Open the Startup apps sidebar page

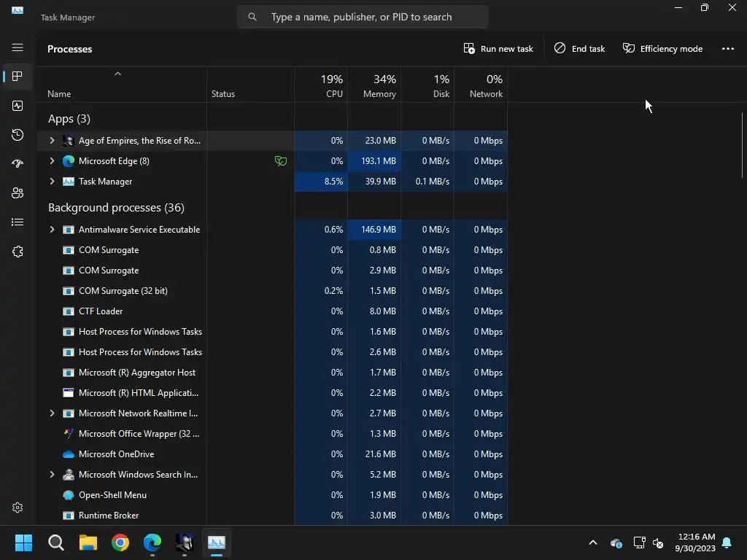pos(18,164)
